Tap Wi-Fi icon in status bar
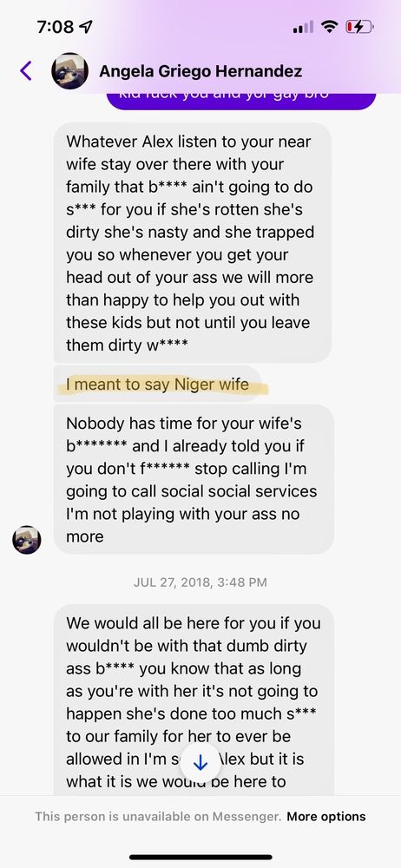 click(x=331, y=26)
